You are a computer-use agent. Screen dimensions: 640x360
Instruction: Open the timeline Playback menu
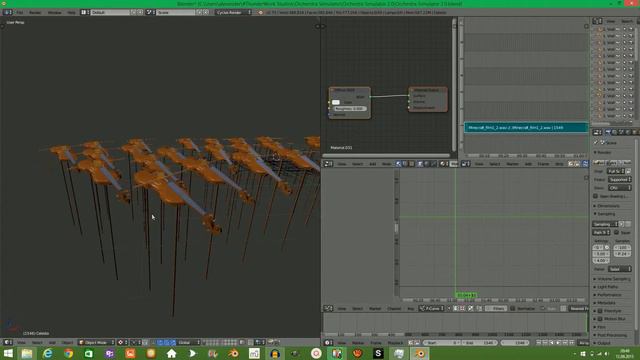point(395,343)
